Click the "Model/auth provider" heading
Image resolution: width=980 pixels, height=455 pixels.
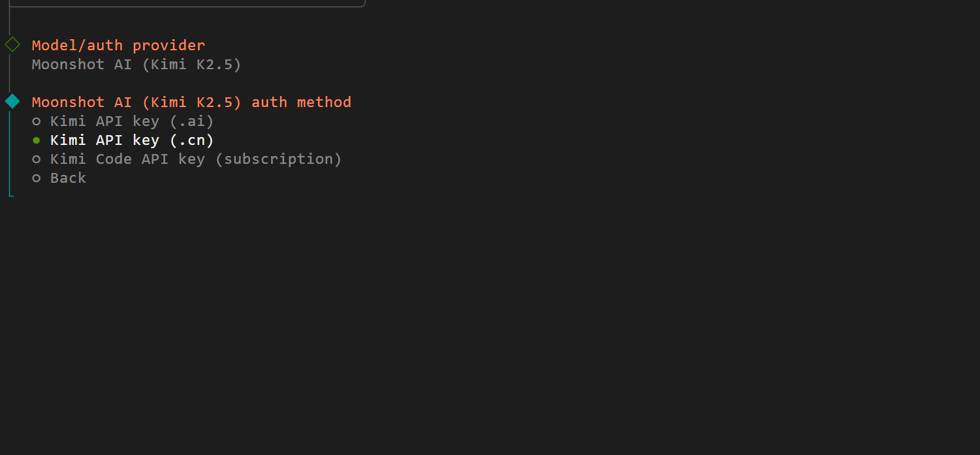[118, 45]
